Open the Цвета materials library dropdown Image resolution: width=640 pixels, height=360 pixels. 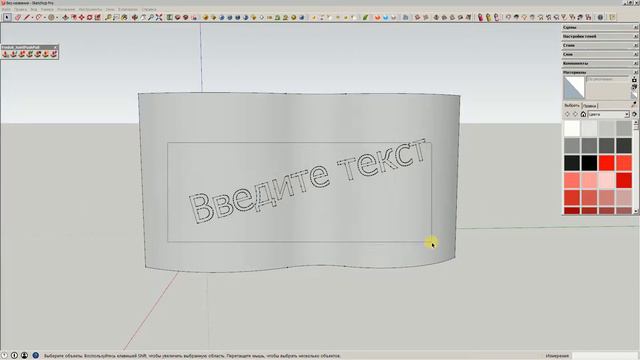(x=609, y=114)
